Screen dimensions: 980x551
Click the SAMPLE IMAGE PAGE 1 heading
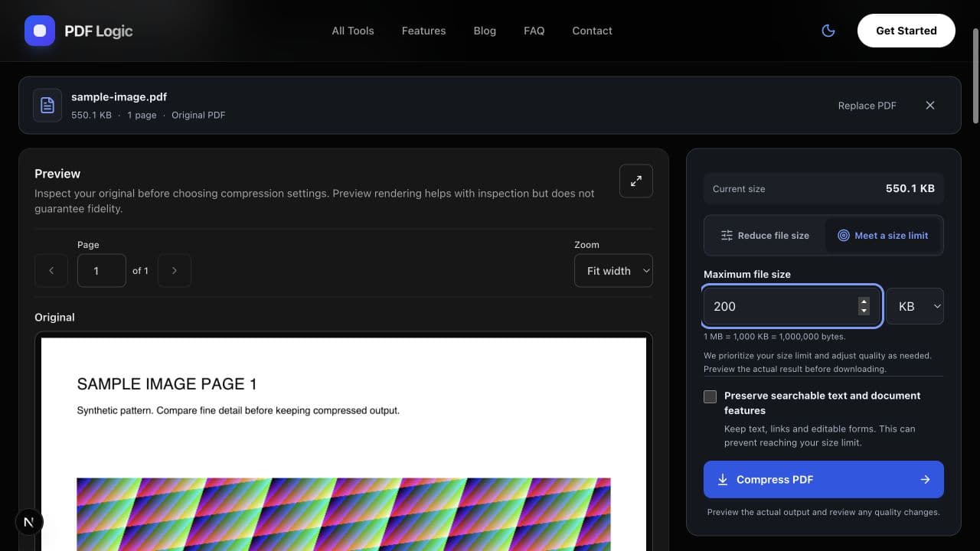pos(167,384)
